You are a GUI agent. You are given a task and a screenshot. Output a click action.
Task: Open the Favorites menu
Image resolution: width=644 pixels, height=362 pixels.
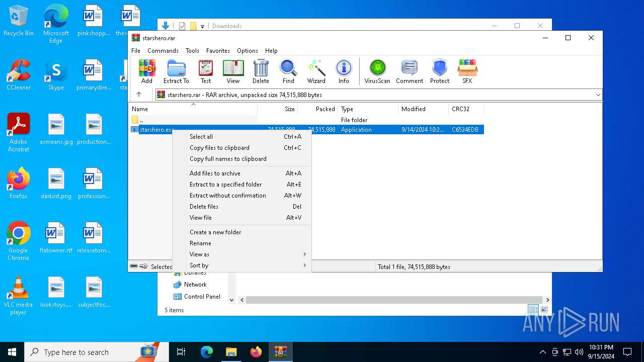tap(218, 51)
